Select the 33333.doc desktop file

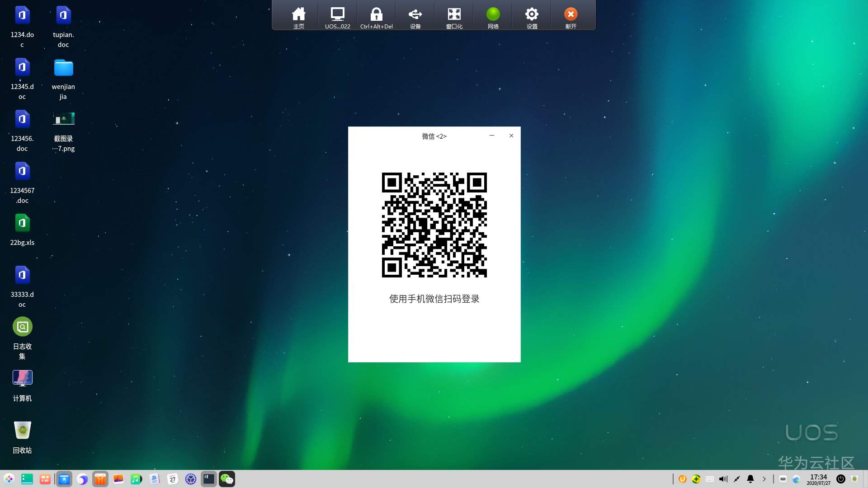click(x=22, y=286)
